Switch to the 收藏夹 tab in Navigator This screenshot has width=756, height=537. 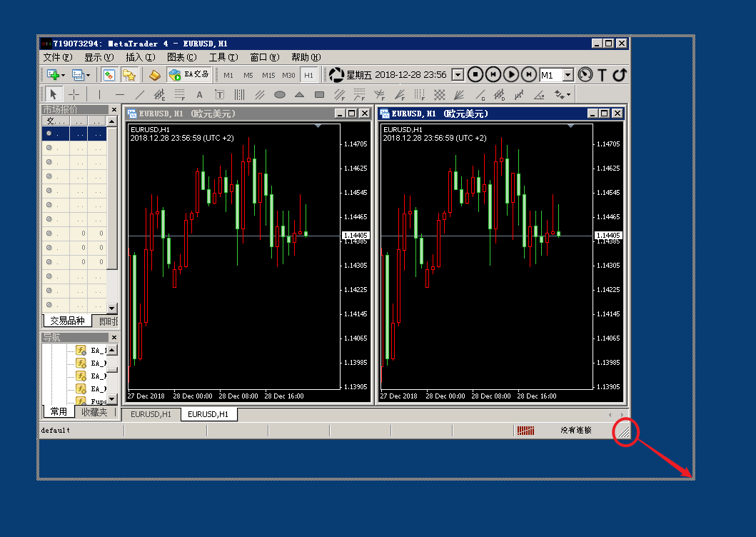pyautogui.click(x=94, y=412)
